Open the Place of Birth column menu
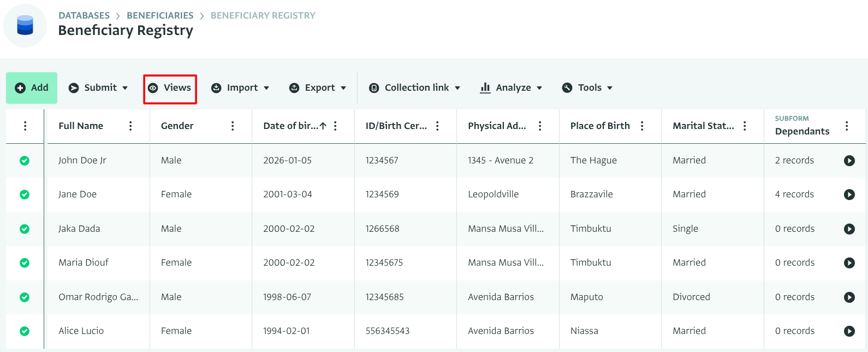868x352 pixels. point(642,126)
